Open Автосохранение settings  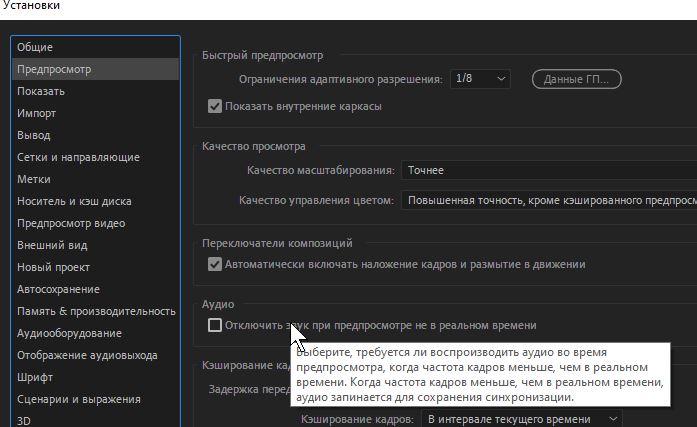[x=96, y=289]
